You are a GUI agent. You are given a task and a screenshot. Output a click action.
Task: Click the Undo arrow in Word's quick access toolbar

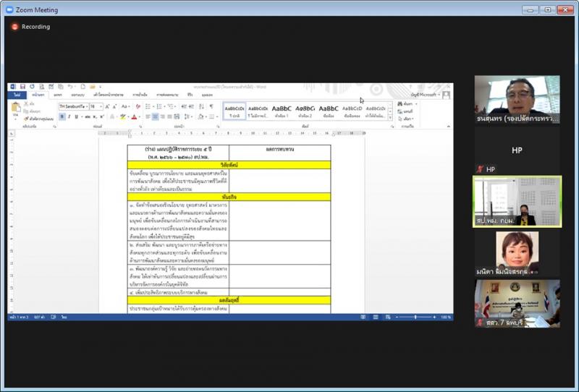pos(69,87)
